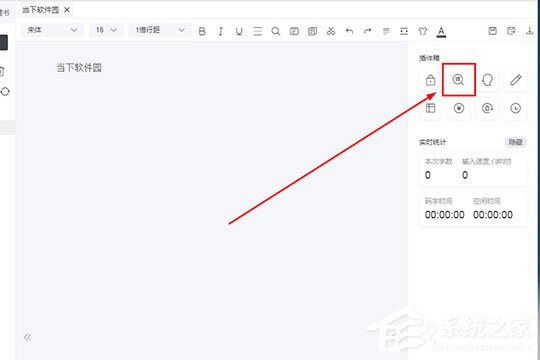Click the refresh sync icon in left sidebar

click(5, 92)
